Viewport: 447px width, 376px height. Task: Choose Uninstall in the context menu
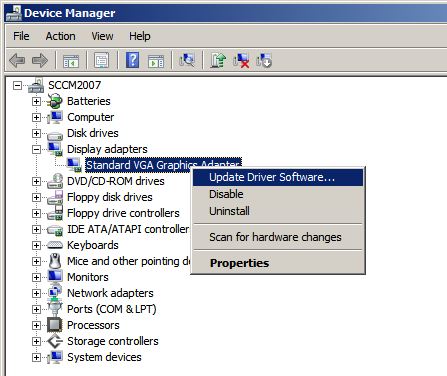click(x=278, y=211)
